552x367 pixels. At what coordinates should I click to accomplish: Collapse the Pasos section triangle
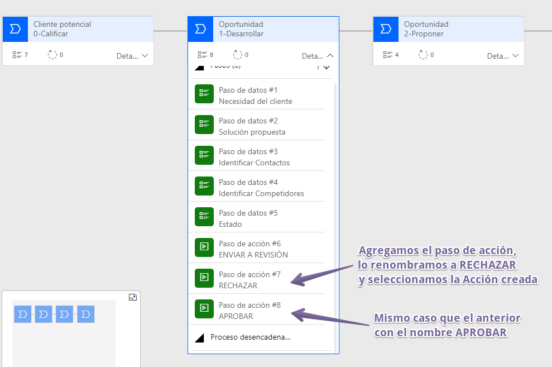[x=200, y=68]
